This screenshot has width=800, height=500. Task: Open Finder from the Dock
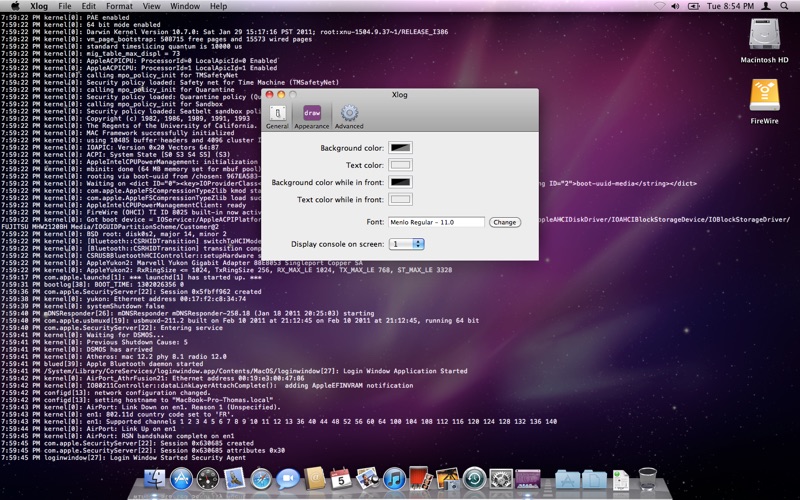click(155, 479)
